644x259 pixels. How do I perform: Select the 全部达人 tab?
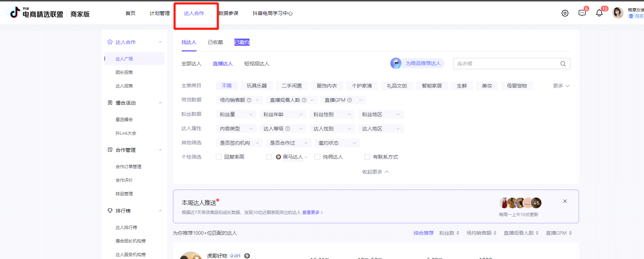point(192,64)
